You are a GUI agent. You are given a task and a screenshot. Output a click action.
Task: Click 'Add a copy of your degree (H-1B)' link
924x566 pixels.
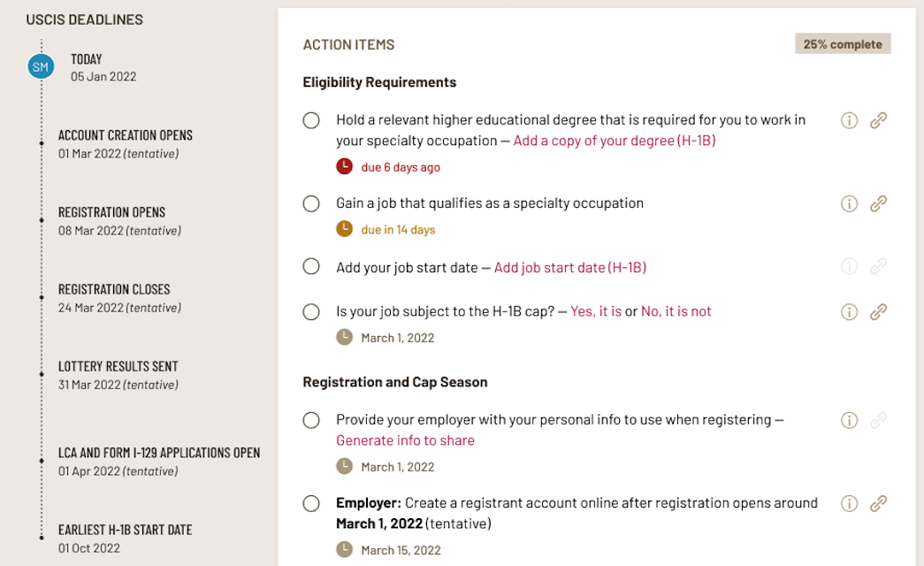coord(615,141)
